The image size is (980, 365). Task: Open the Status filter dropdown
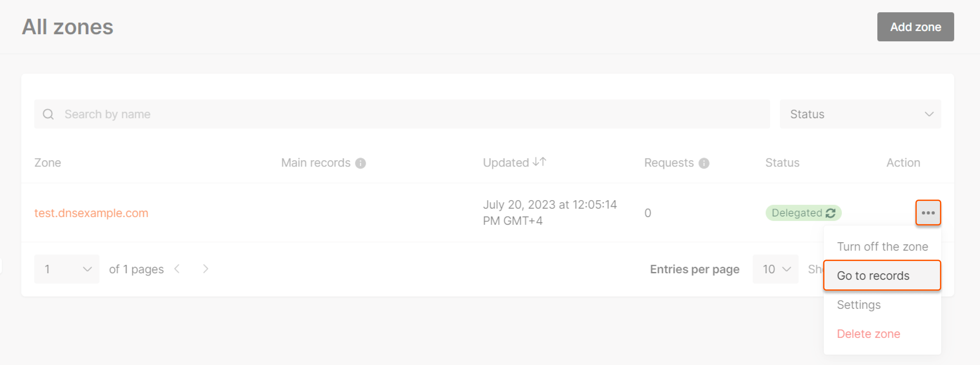click(x=861, y=114)
